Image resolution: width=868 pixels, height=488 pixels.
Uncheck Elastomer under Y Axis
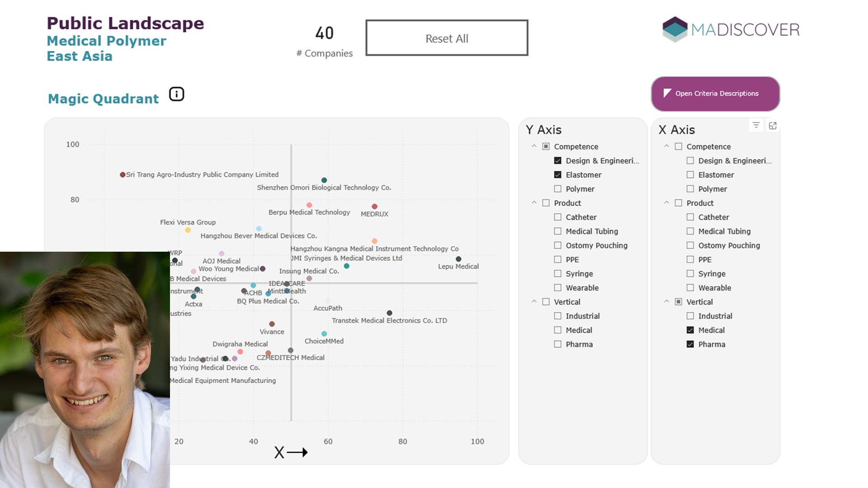pyautogui.click(x=557, y=175)
